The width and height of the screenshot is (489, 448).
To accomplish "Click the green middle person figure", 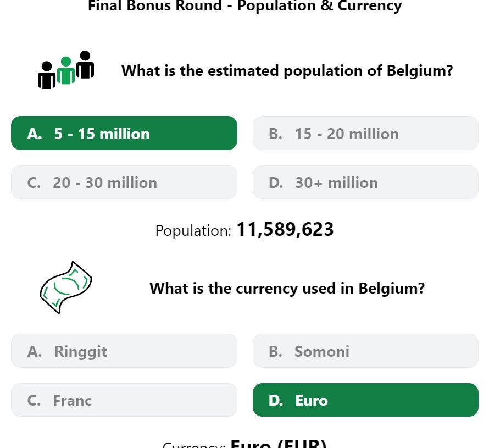I will 66,71.
